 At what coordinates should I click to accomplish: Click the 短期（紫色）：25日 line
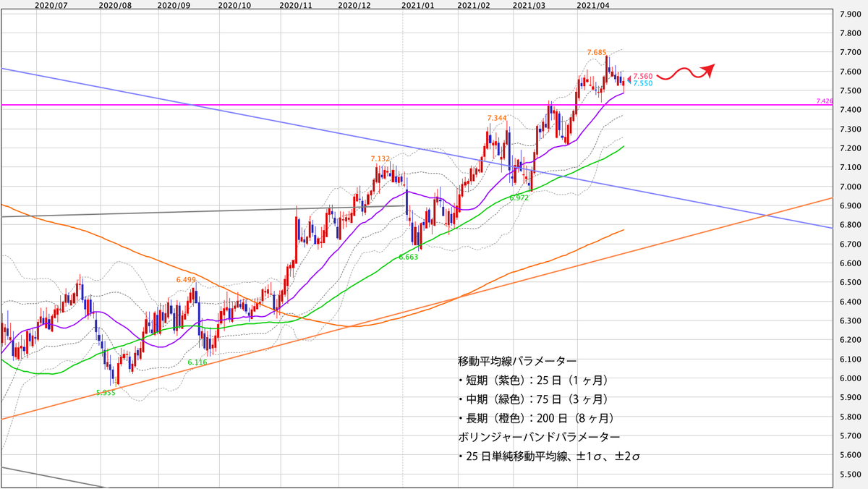[x=532, y=379]
